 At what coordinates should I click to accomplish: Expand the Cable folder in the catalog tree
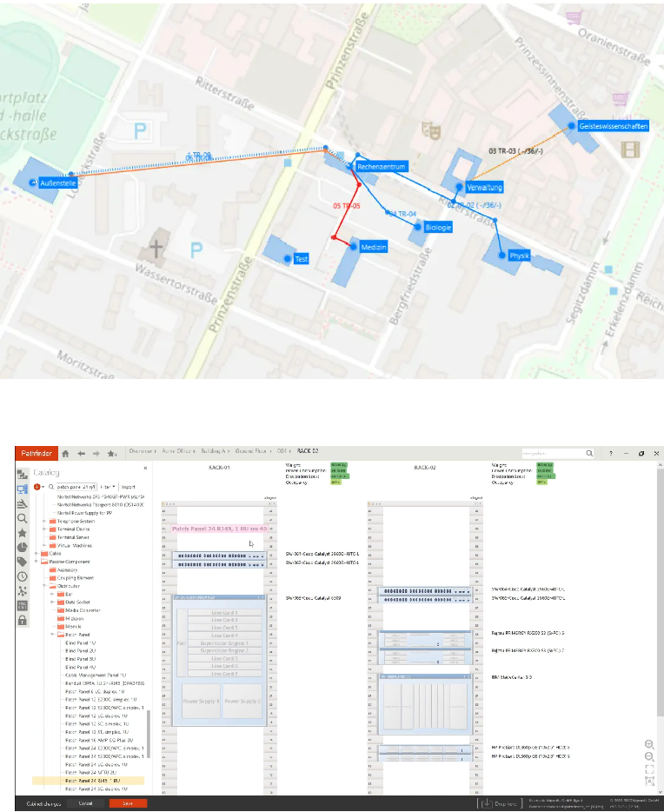click(x=36, y=553)
